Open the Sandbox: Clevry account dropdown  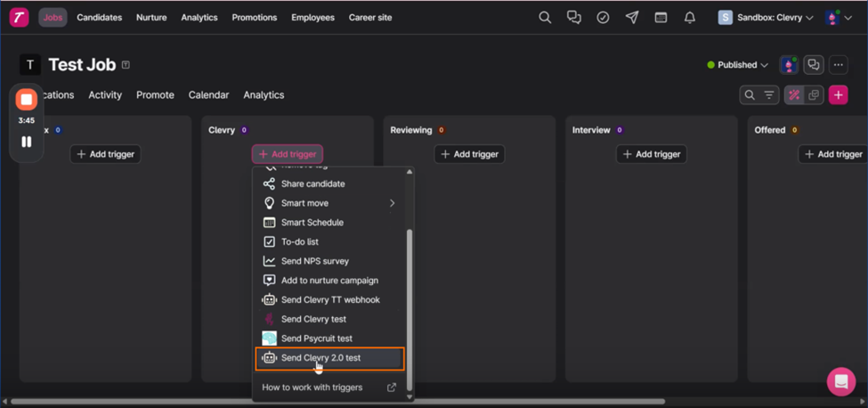(x=766, y=18)
